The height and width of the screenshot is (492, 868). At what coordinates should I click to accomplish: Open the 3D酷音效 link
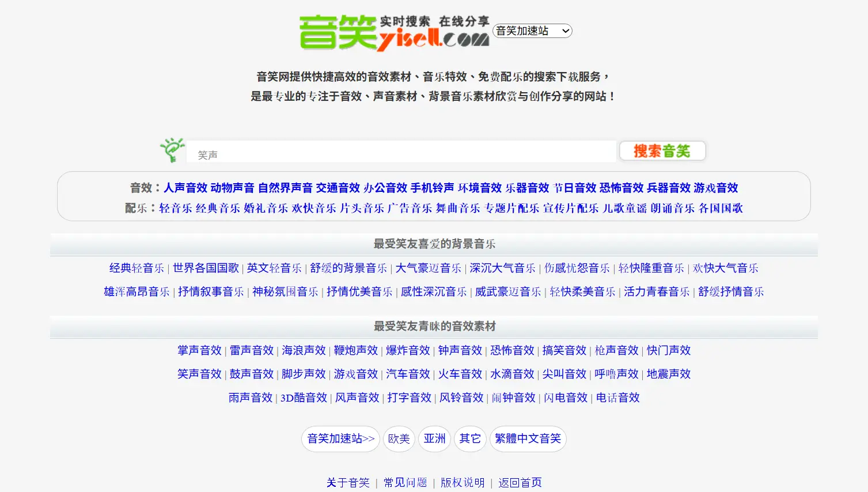click(x=304, y=398)
